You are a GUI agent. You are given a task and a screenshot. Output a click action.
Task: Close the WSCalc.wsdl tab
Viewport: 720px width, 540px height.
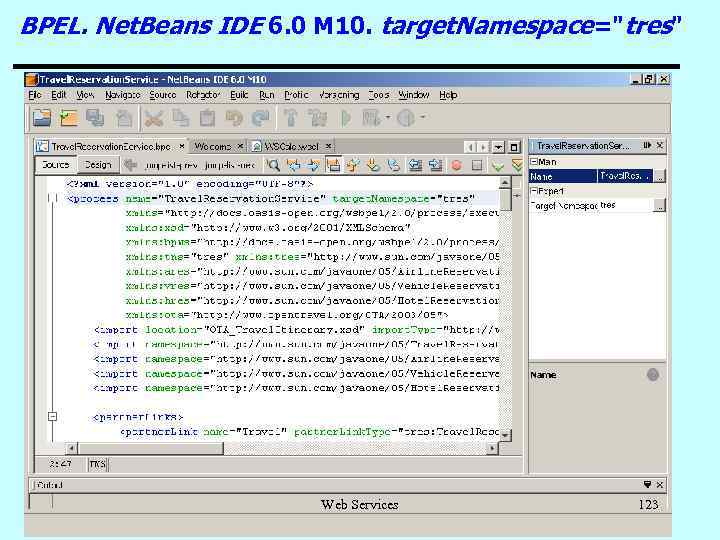coord(328,146)
